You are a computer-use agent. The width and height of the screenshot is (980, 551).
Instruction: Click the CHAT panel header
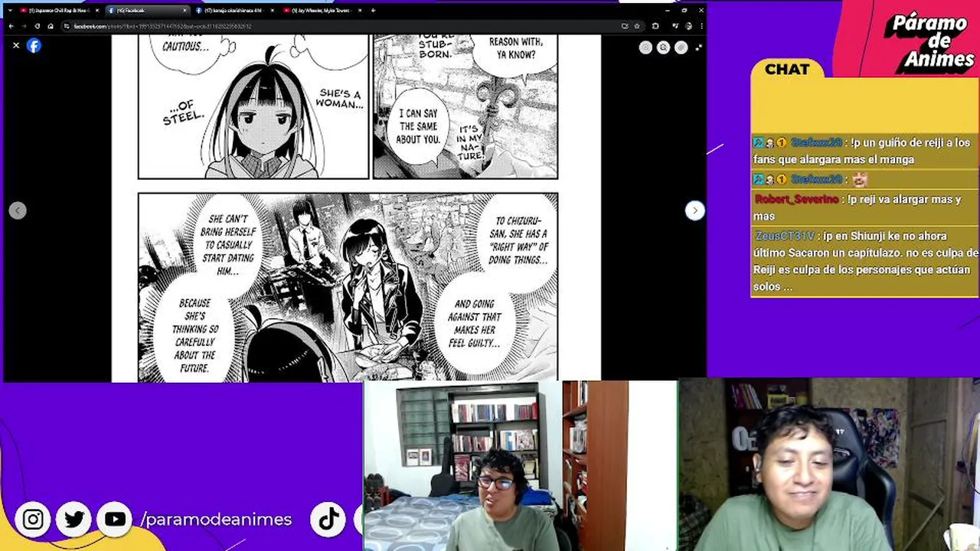coord(787,70)
